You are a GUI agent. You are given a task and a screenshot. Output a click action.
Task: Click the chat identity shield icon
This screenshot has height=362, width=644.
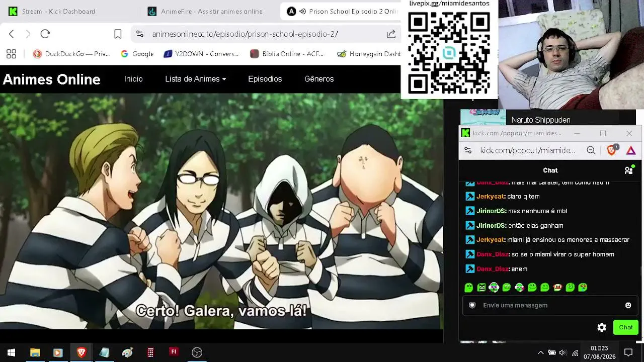472,305
